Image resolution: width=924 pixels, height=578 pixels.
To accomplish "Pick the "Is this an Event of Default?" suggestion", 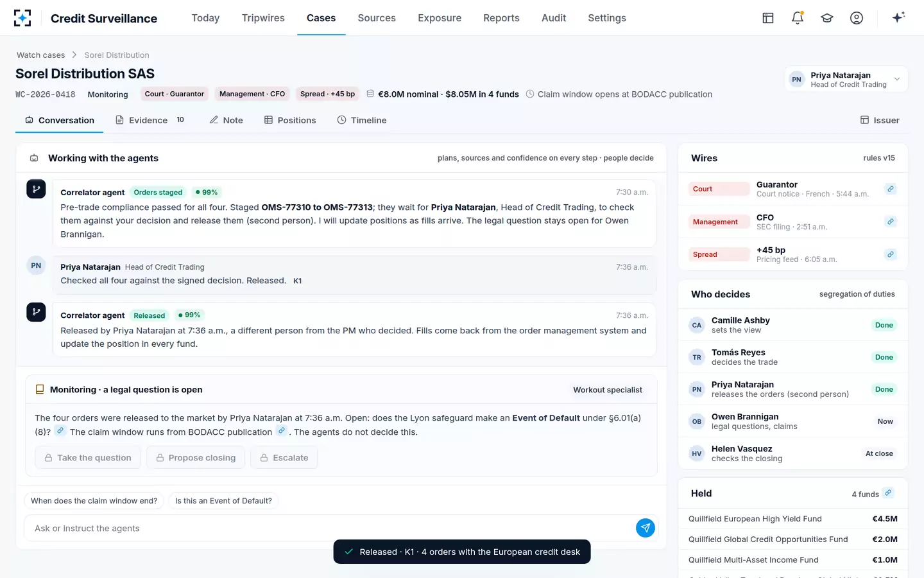I will point(223,501).
